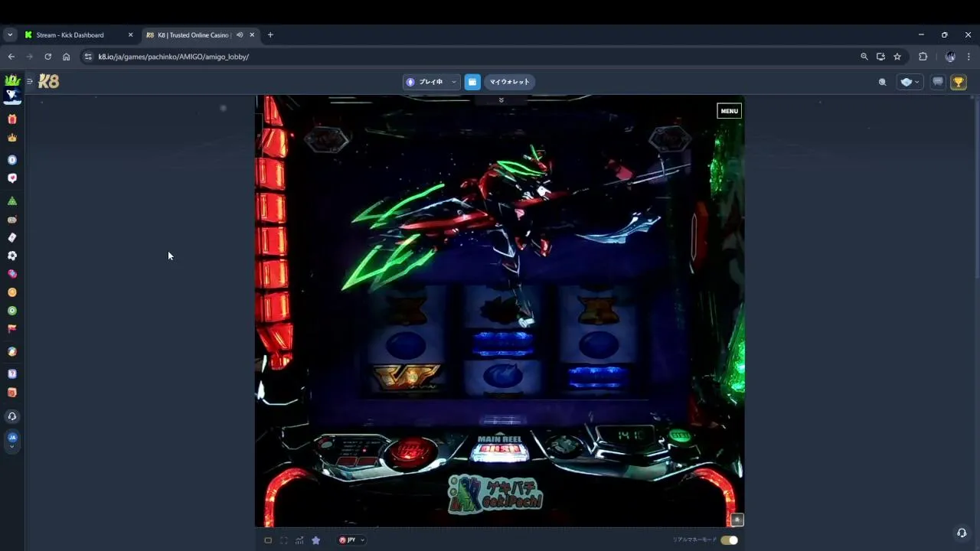This screenshot has height=551, width=980.
Task: Open the stats chart icon below game
Action: tap(299, 540)
